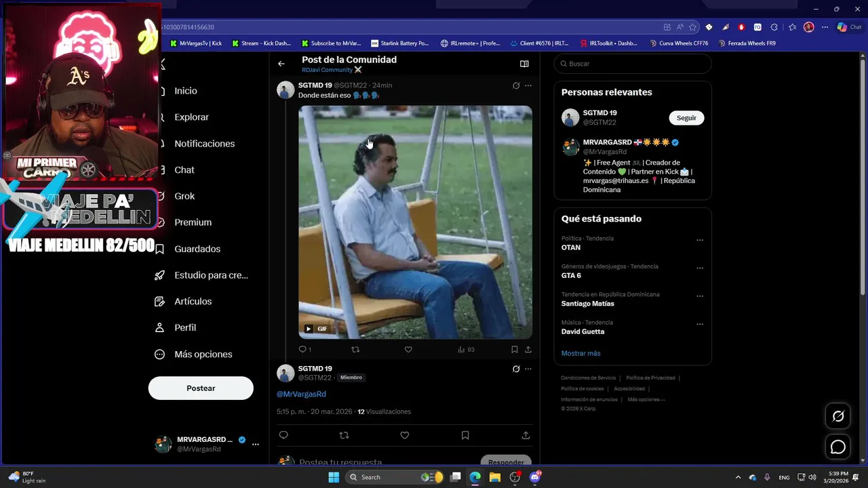Expand Más opciones in the sidebar

click(x=194, y=354)
